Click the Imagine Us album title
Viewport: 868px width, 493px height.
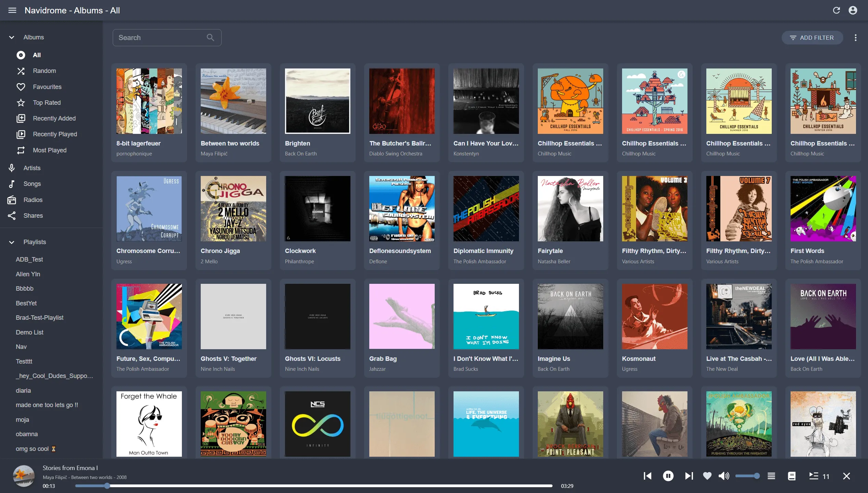pos(554,359)
